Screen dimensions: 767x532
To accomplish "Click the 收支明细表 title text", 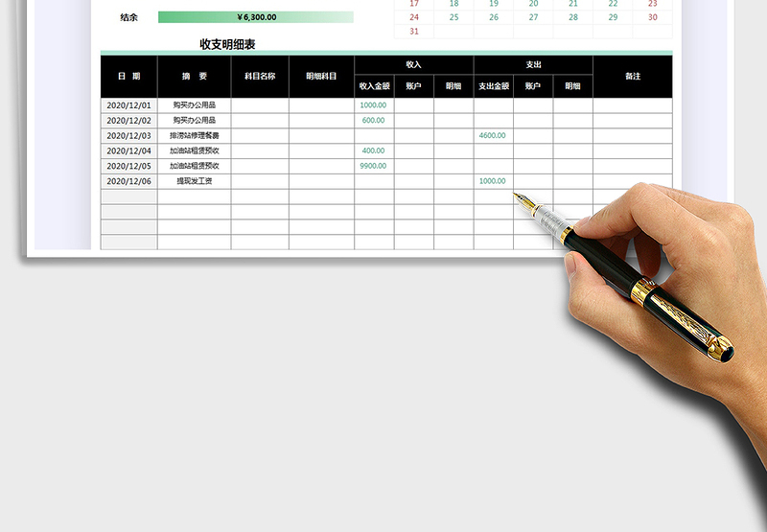I will point(227,44).
